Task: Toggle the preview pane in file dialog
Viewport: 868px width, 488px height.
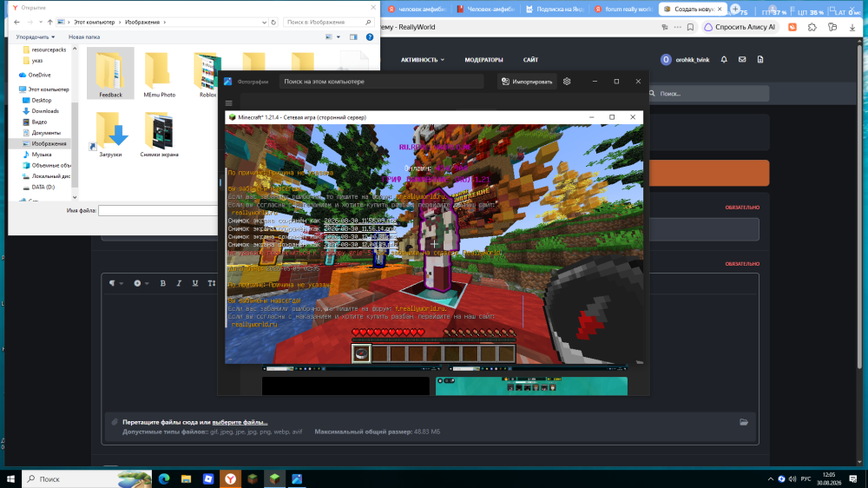Action: click(353, 37)
